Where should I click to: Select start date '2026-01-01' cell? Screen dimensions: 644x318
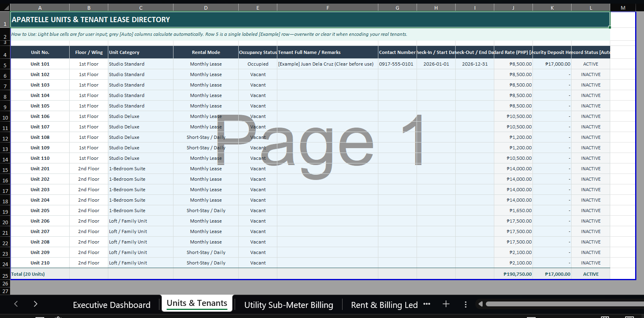pos(436,64)
